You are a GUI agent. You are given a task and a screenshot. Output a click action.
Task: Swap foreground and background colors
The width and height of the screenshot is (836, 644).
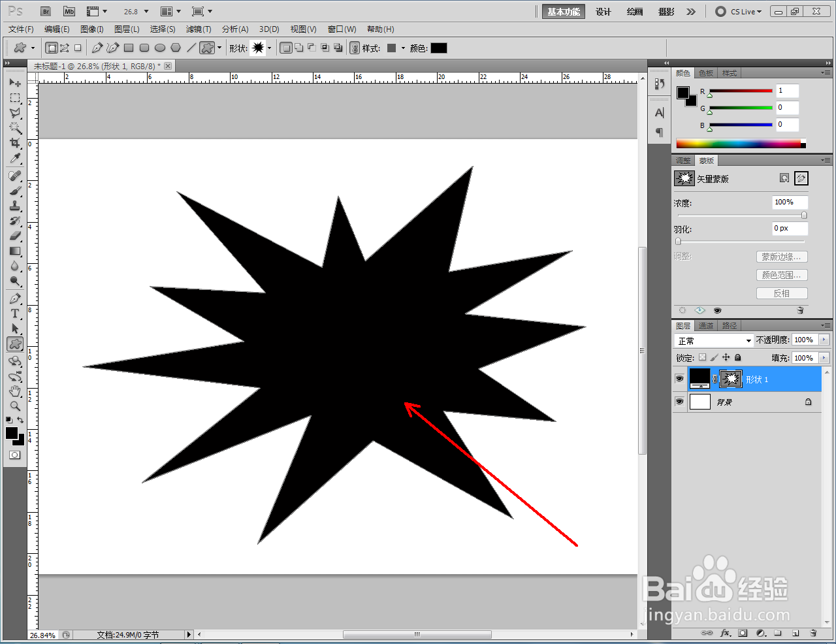click(x=20, y=420)
